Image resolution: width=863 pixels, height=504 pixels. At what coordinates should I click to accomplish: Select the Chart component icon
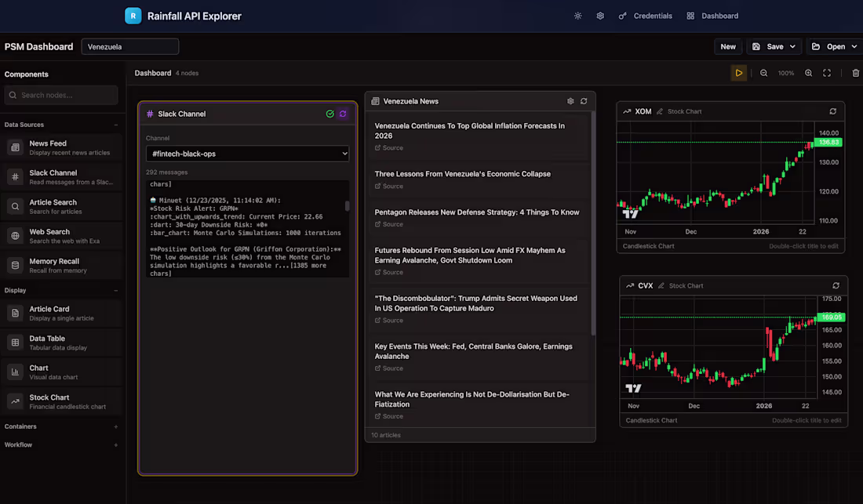[16, 372]
